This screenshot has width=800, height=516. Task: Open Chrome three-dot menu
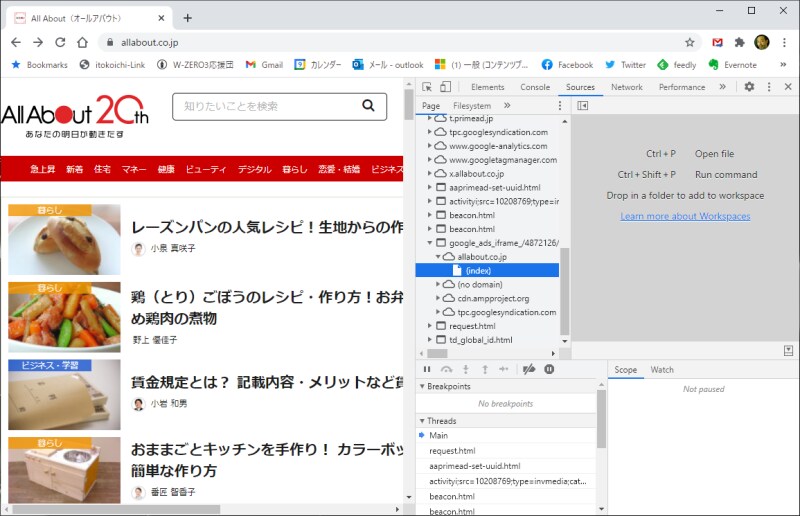[x=784, y=42]
